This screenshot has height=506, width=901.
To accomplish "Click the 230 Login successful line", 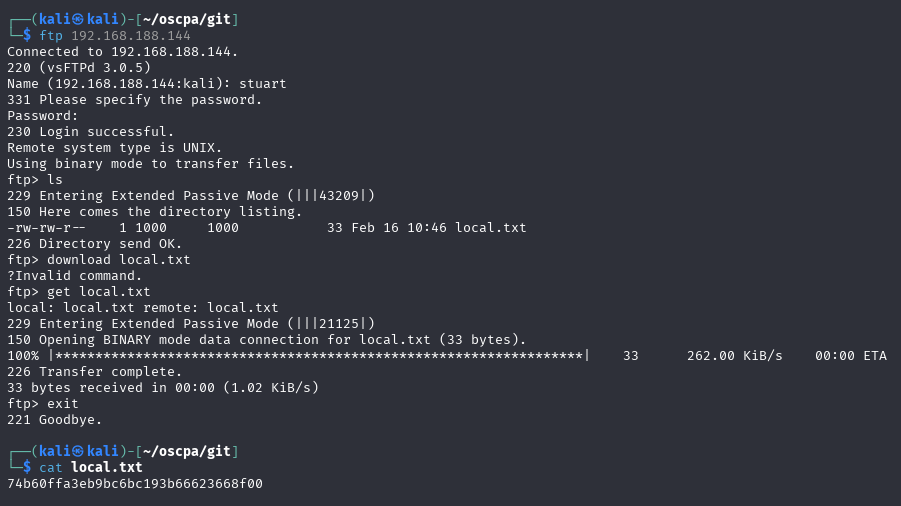I will point(91,132).
